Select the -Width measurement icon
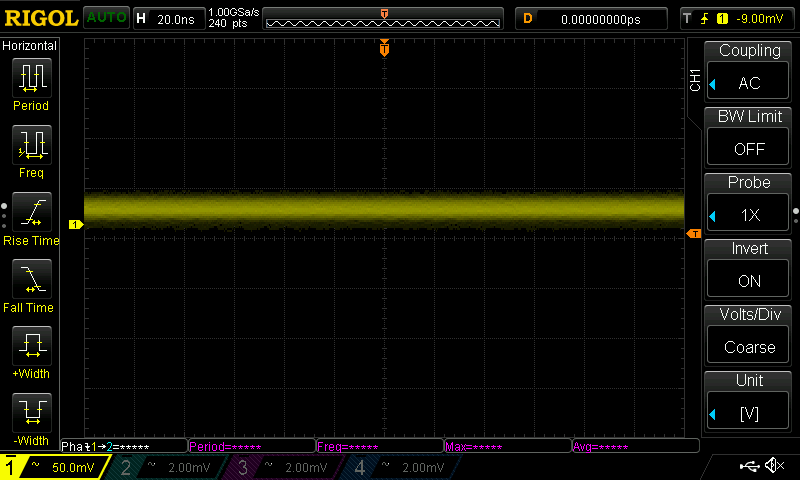Image resolution: width=800 pixels, height=480 pixels. click(x=32, y=412)
